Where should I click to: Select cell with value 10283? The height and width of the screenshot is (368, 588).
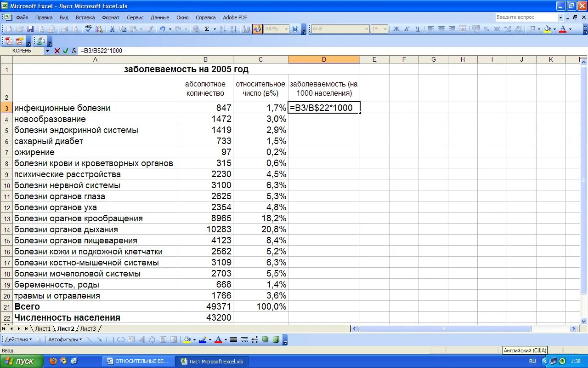tap(205, 229)
